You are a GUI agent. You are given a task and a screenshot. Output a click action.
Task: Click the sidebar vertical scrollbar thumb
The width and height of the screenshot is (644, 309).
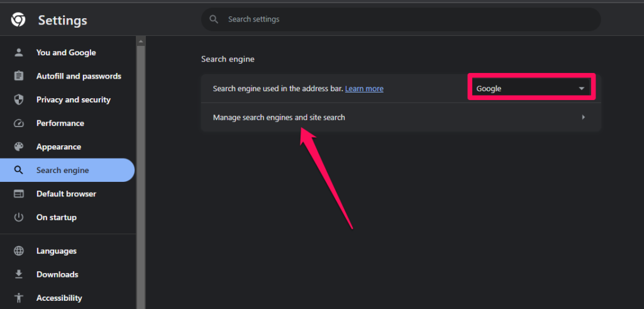141,177
